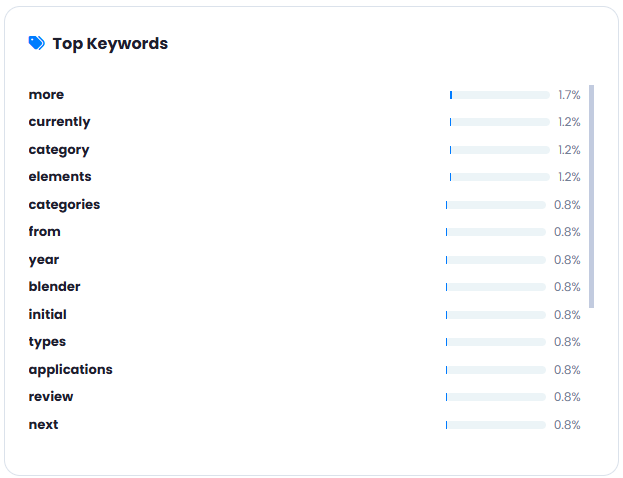Click the blue tag icon beside Top Keywords
This screenshot has height=478, width=623.
point(37,43)
